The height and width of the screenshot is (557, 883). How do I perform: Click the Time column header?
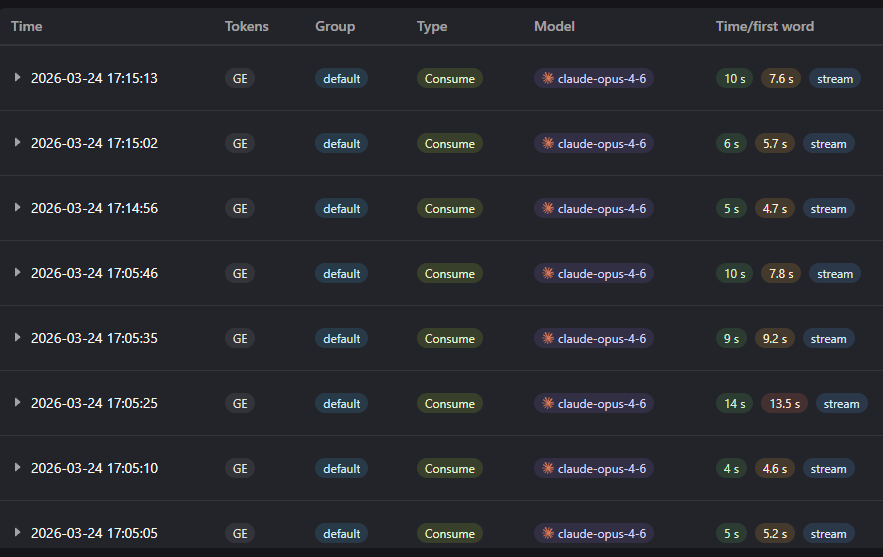[26, 26]
